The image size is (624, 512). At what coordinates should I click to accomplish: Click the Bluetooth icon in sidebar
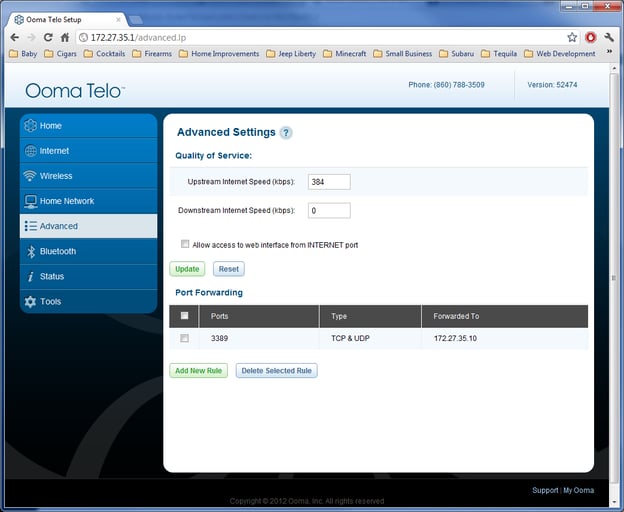pos(31,251)
